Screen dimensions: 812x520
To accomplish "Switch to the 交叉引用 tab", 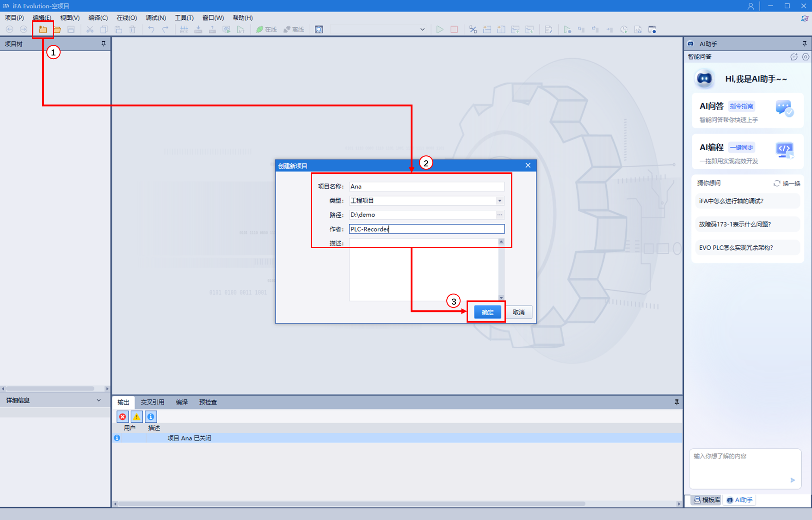I will [152, 402].
